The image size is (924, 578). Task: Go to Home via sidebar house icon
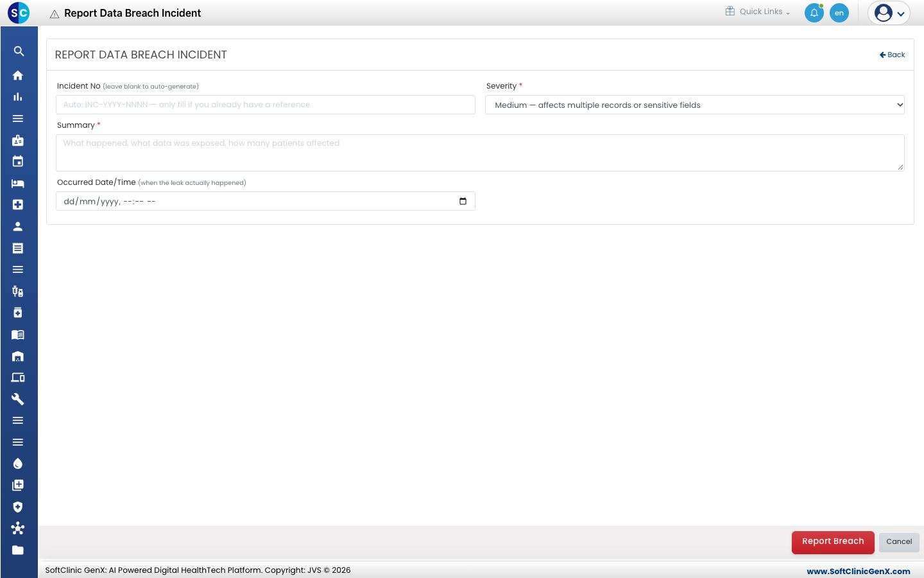coord(18,75)
